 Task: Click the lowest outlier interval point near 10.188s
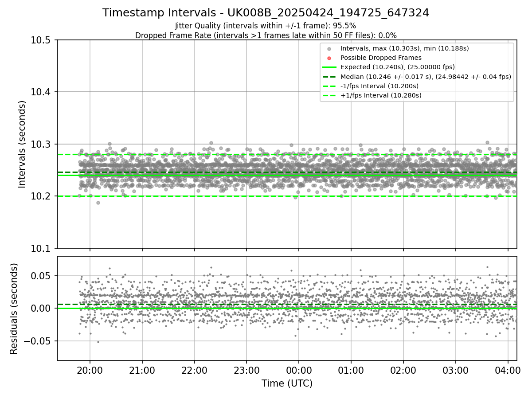point(98,203)
